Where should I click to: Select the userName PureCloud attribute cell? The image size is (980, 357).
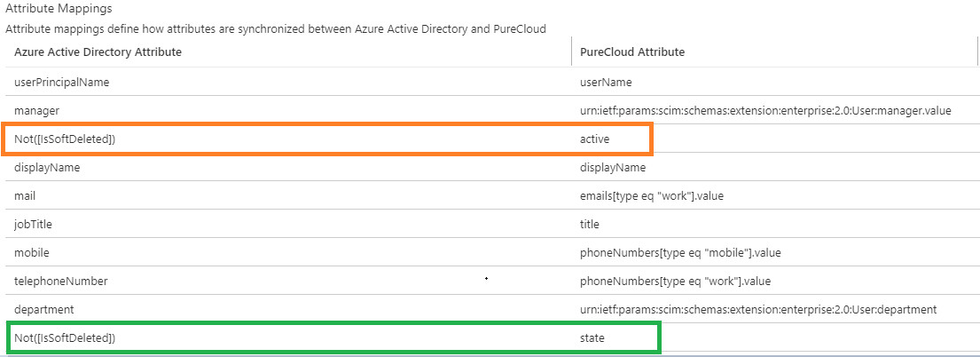(606, 82)
